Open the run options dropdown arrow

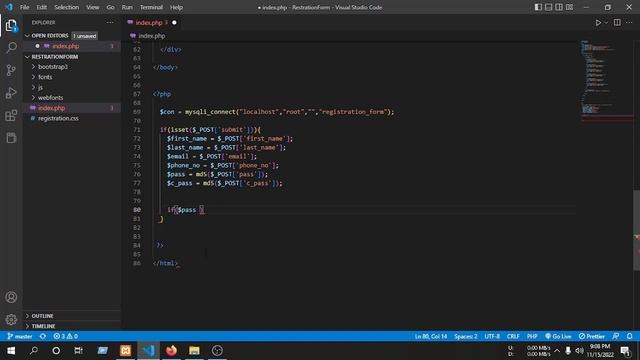coord(606,22)
